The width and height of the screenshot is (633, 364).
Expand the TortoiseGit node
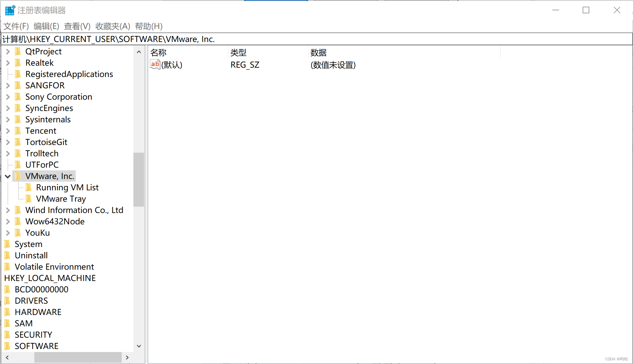pos(7,142)
